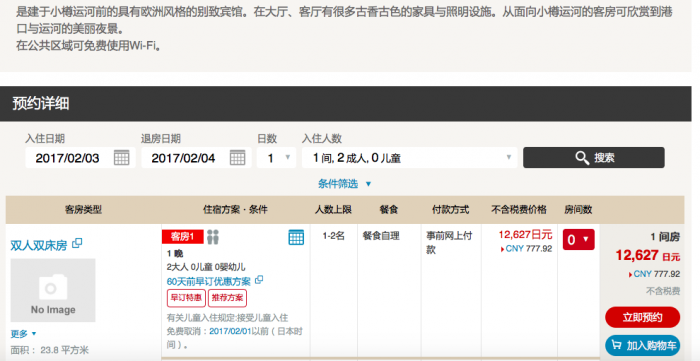700x361 pixels.
Task: Click the check-out date field 2017/02/04
Action: tap(196, 158)
